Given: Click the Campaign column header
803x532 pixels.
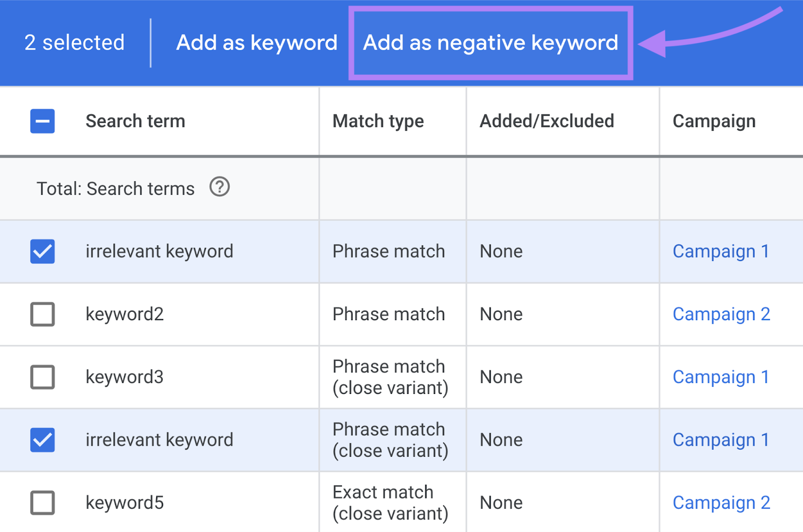Looking at the screenshot, I should point(714,121).
